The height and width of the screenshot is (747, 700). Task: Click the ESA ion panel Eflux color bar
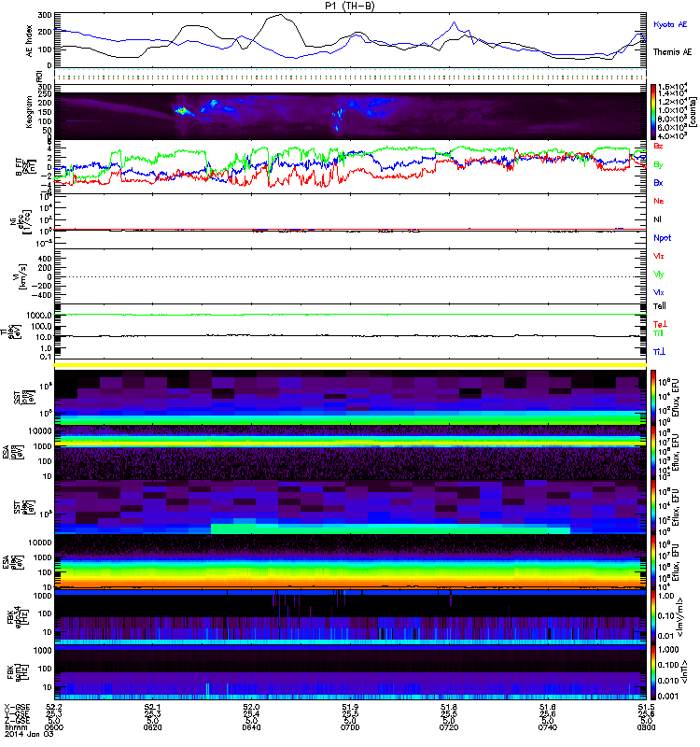click(653, 453)
